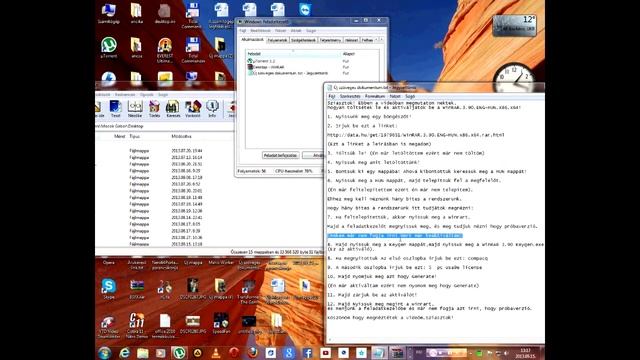Open the Fájl menu in Task Manager
The image size is (640, 360).
coord(242,31)
